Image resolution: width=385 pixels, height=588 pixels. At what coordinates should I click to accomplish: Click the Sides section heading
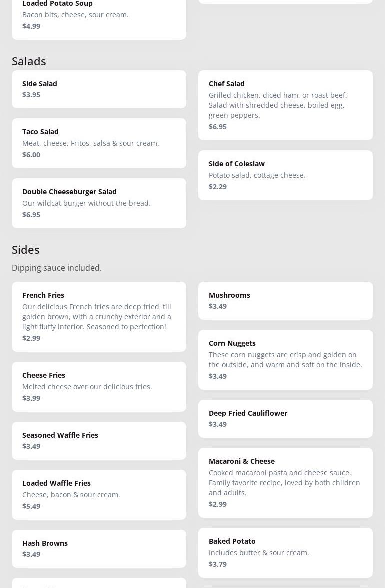(x=26, y=249)
